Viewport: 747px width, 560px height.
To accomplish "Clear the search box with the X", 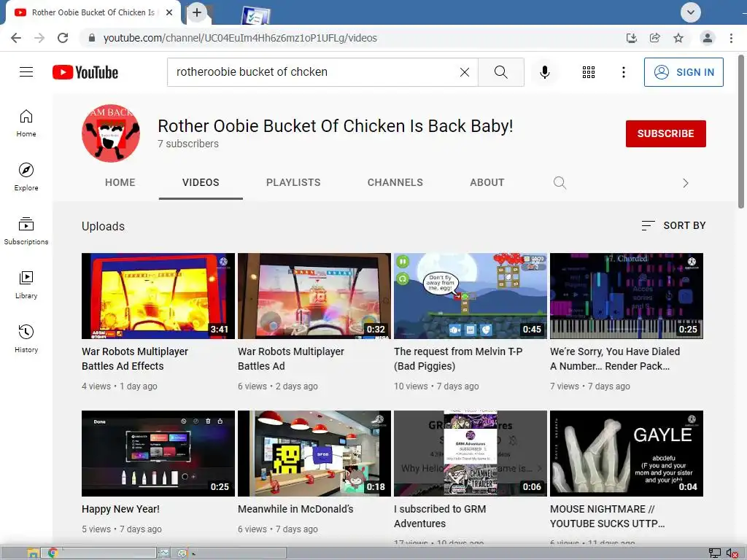I will 465,72.
